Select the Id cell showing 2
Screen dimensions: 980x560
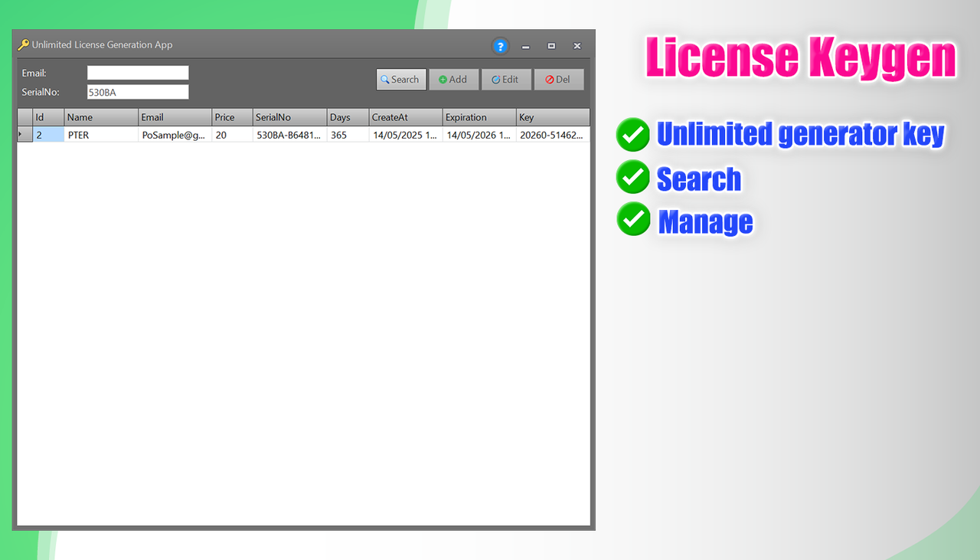pos(48,134)
